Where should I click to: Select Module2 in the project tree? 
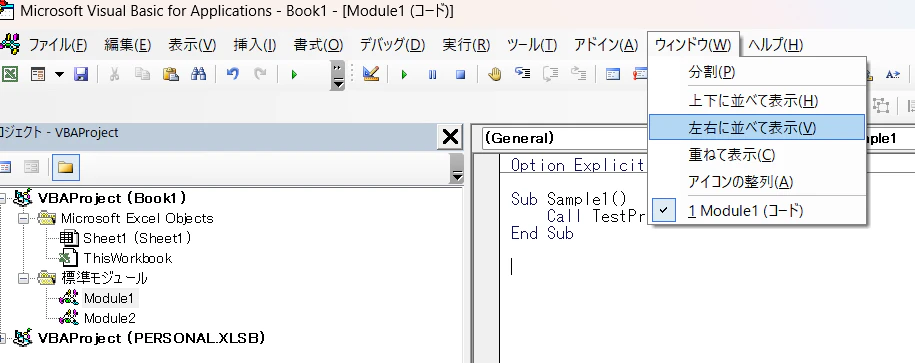pos(110,318)
